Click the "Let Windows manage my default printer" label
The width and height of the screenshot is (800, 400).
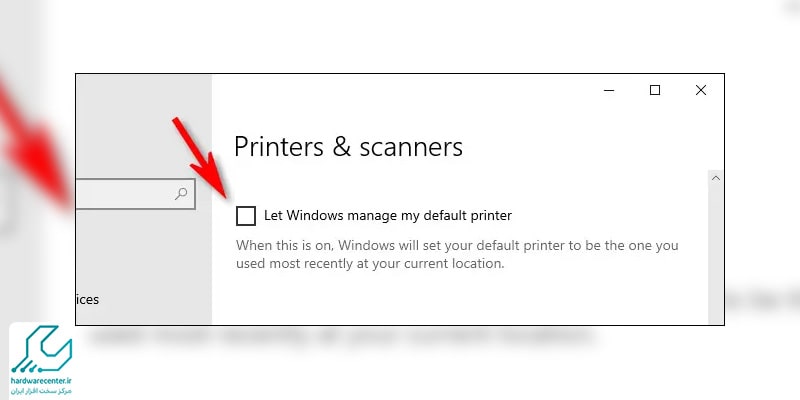(x=388, y=215)
